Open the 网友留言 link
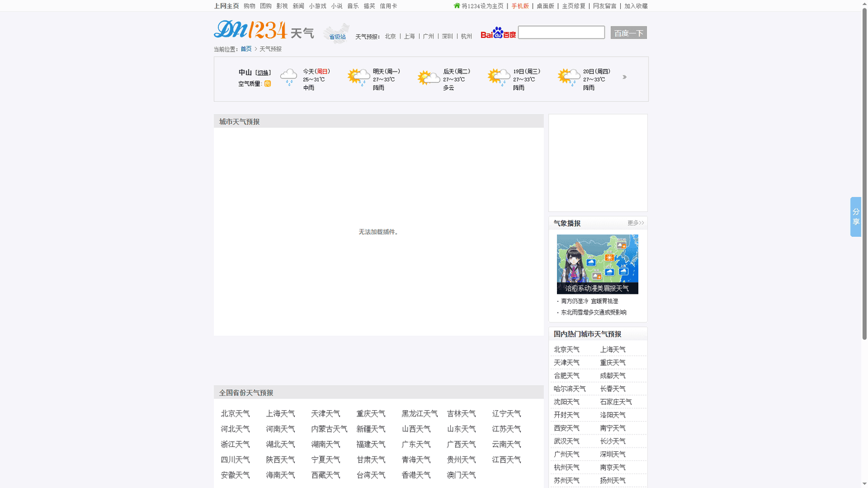Screen dimensions: 868x488 coord(605,6)
